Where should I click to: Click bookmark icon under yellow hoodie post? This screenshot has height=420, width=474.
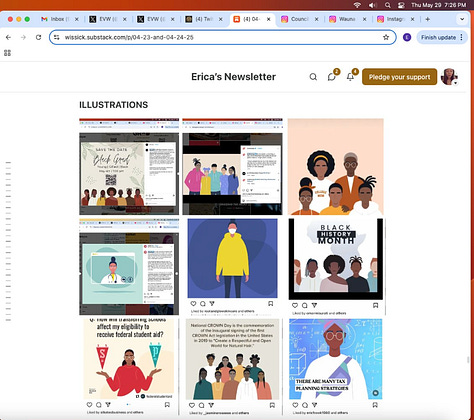point(271,304)
